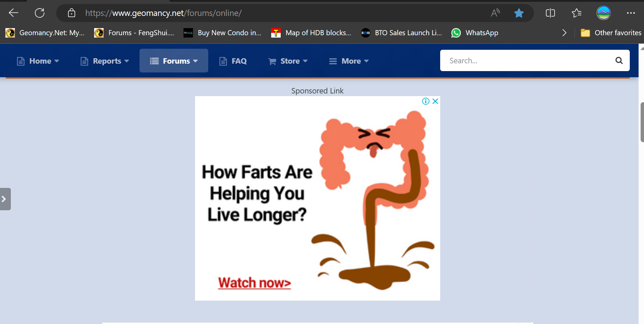Open the Read aloud icon

(495, 13)
